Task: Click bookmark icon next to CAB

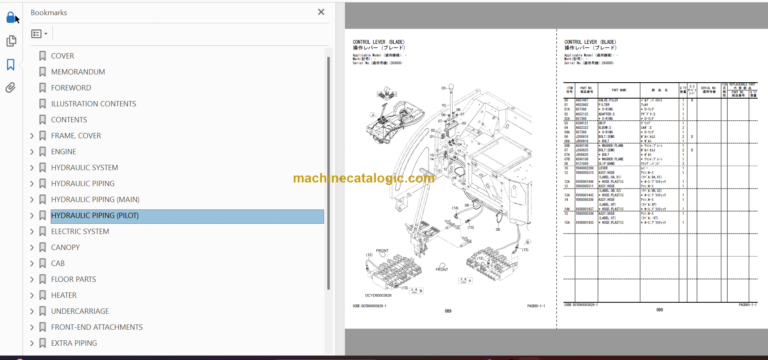Action: [43, 264]
